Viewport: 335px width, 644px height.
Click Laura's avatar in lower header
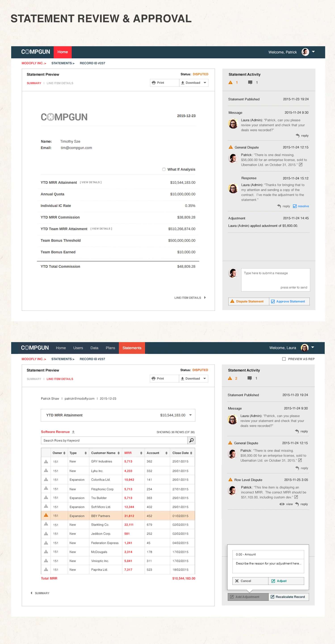point(304,347)
